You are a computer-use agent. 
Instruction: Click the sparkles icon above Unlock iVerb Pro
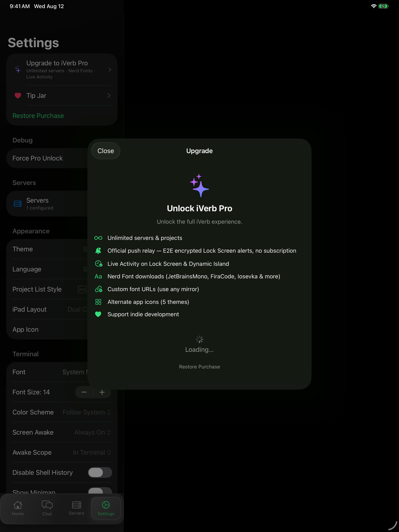(x=199, y=185)
